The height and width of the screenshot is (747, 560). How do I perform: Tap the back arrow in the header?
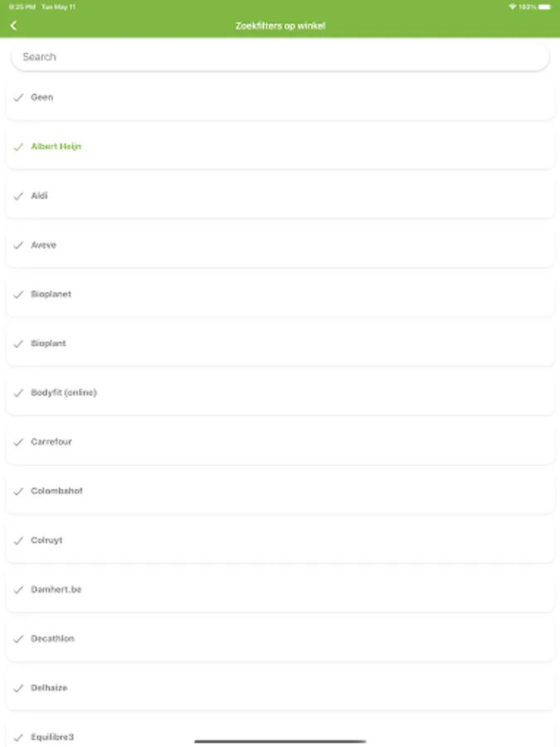(x=14, y=26)
